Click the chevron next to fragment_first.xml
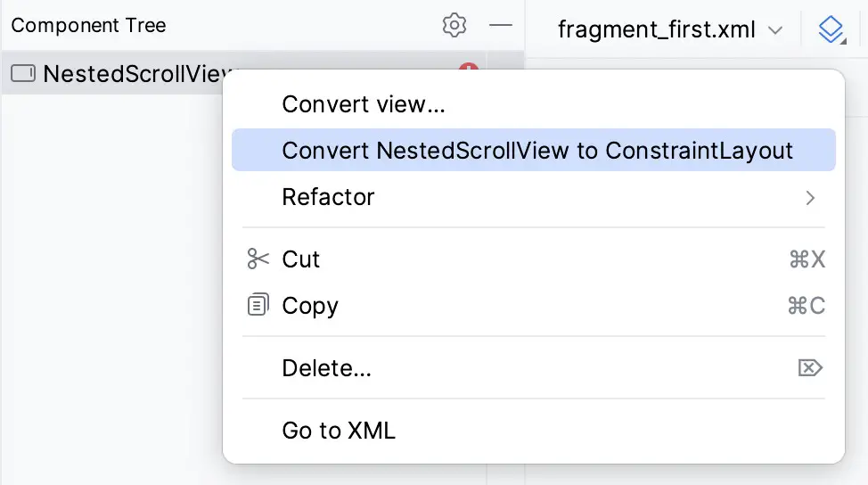This screenshot has height=485, width=868. click(775, 30)
